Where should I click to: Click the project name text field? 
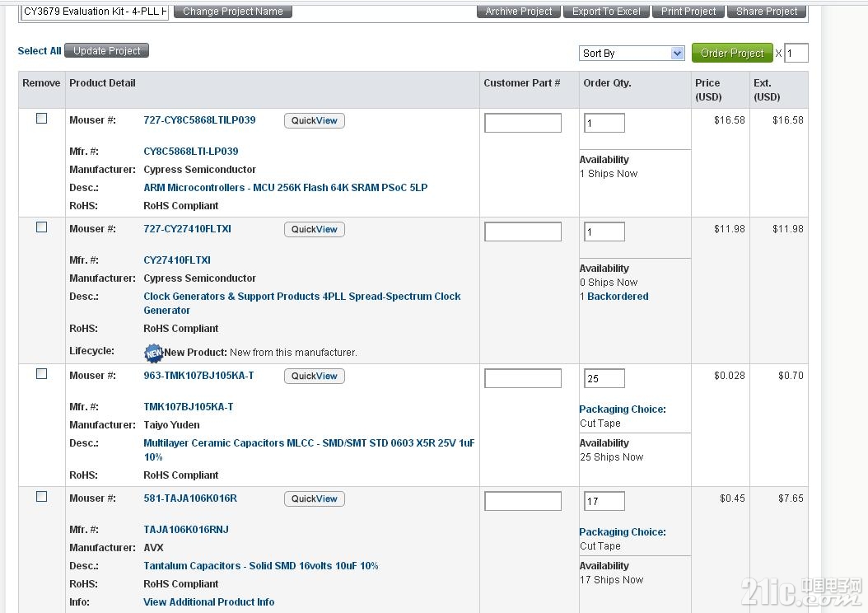coord(94,11)
